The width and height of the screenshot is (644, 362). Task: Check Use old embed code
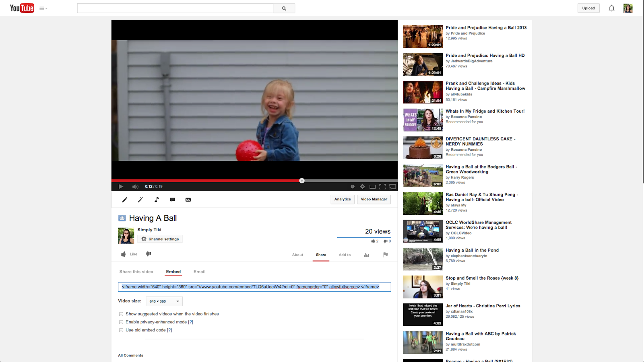click(x=121, y=330)
